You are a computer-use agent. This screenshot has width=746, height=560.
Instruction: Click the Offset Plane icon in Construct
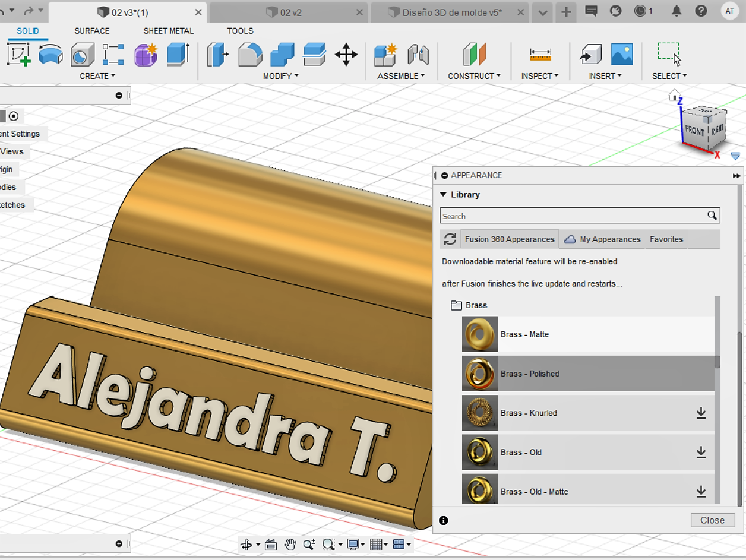(x=474, y=55)
